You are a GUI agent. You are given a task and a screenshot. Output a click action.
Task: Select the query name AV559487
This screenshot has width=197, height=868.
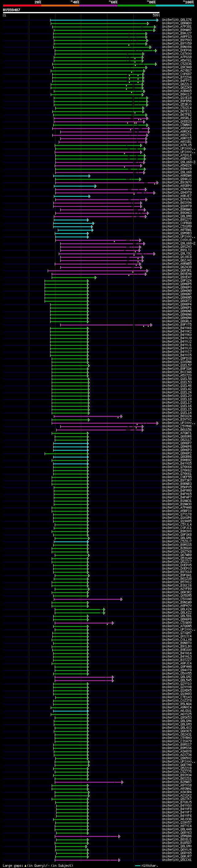pos(11,10)
